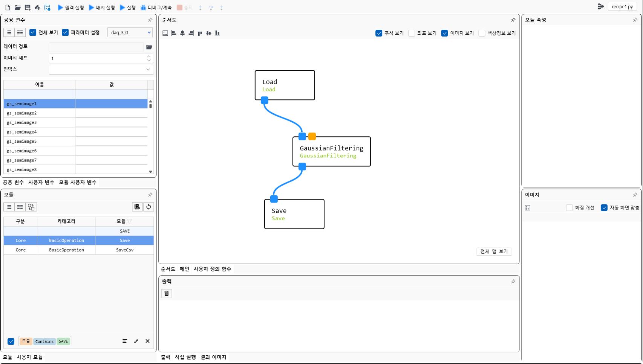
Task: Click the align top icon in flowchart toolbar
Action: coord(200,33)
